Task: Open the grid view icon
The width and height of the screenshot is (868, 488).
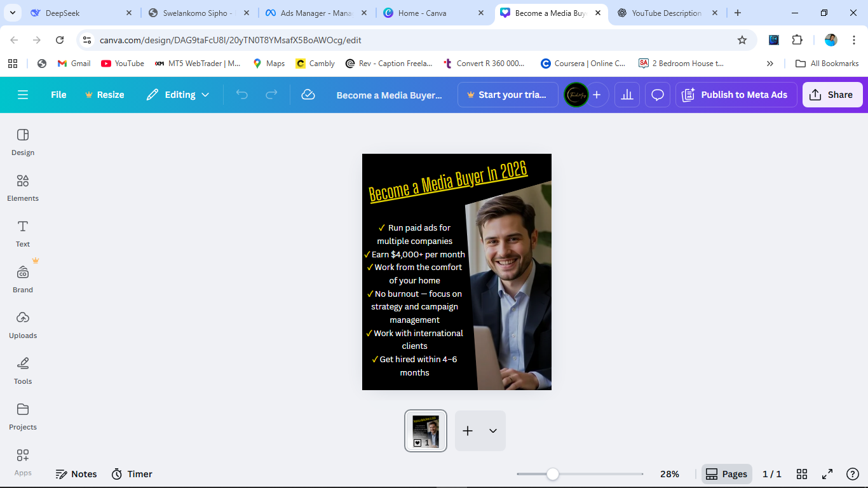Action: pos(802,474)
